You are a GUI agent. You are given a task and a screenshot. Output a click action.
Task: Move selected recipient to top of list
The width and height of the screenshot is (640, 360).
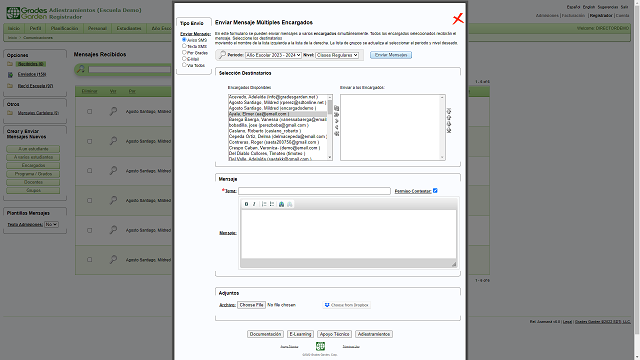pyautogui.click(x=449, y=111)
